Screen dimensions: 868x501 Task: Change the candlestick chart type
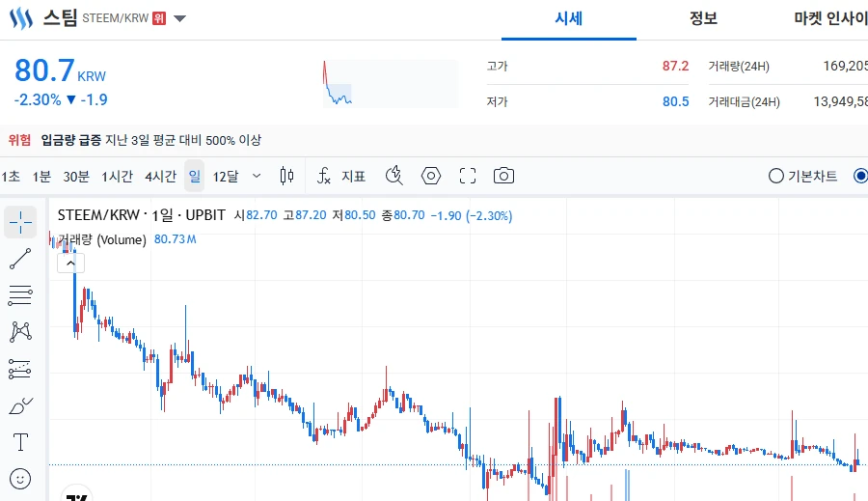(x=286, y=177)
